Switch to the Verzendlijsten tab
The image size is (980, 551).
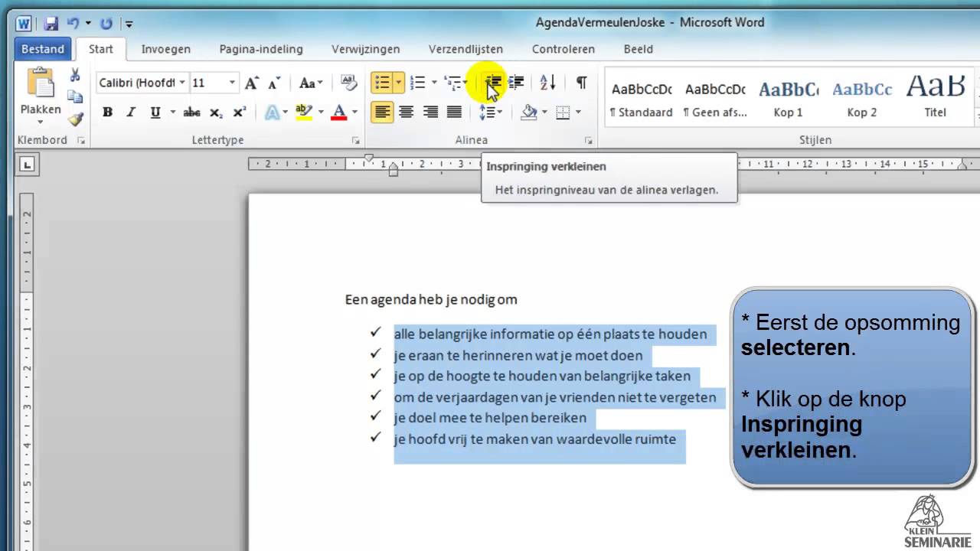point(465,49)
